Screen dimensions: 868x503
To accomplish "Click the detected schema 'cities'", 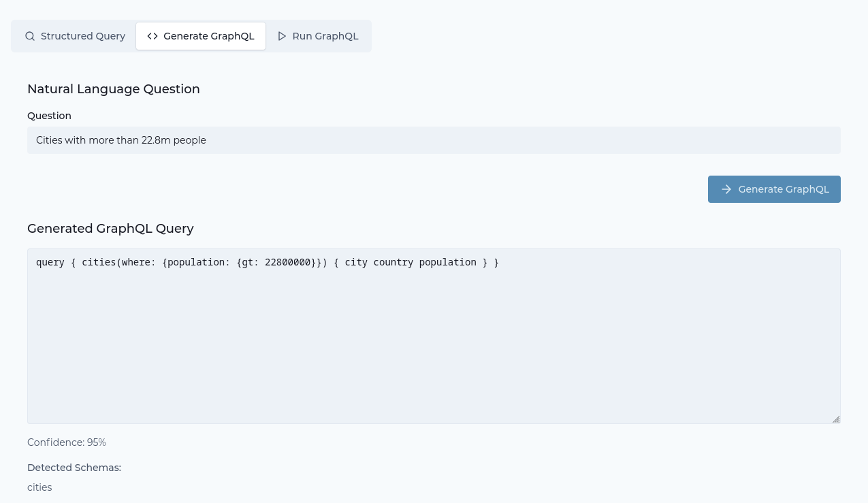I will click(39, 487).
